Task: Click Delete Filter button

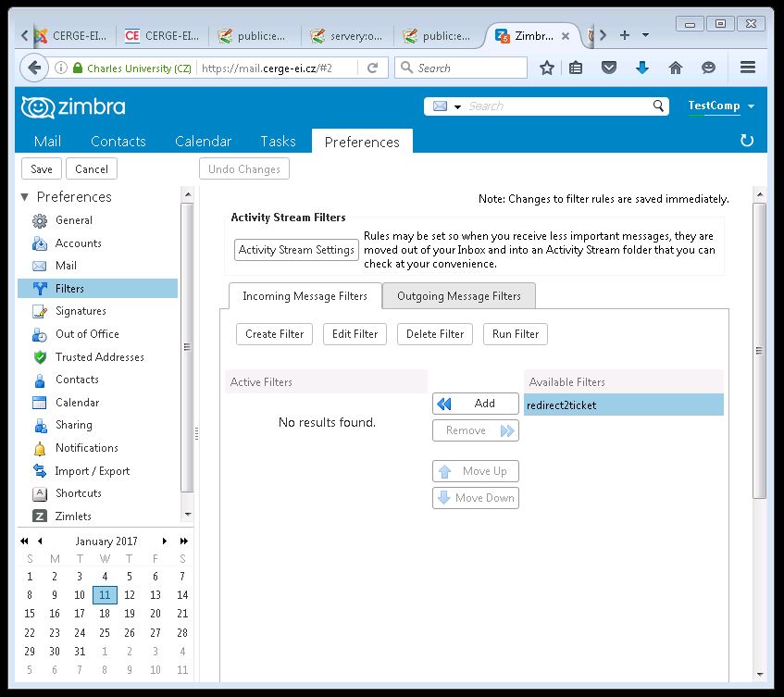Action: pyautogui.click(x=435, y=334)
